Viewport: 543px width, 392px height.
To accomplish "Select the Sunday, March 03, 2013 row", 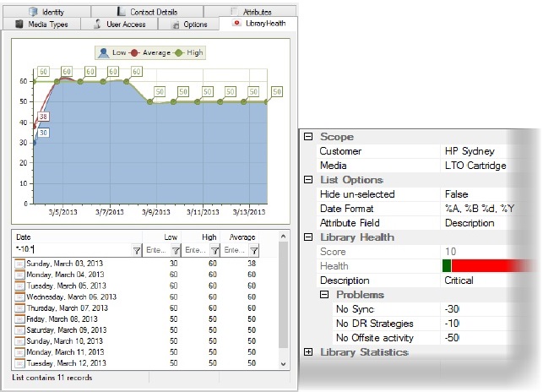I will [137, 264].
